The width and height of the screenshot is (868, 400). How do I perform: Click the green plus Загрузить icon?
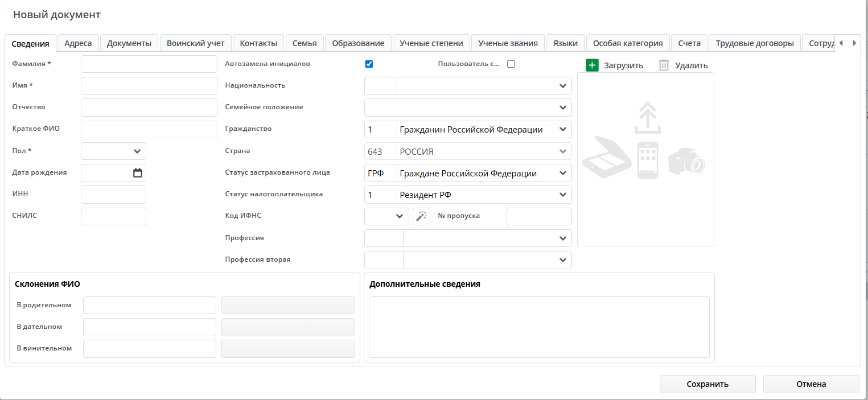[x=592, y=65]
